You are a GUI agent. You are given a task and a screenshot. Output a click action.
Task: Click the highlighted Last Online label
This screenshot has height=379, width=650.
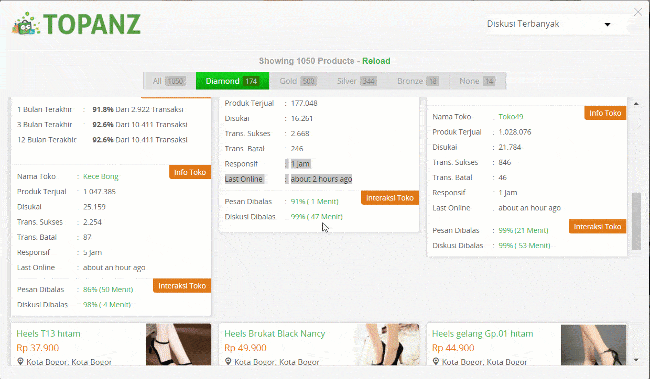[x=244, y=179]
